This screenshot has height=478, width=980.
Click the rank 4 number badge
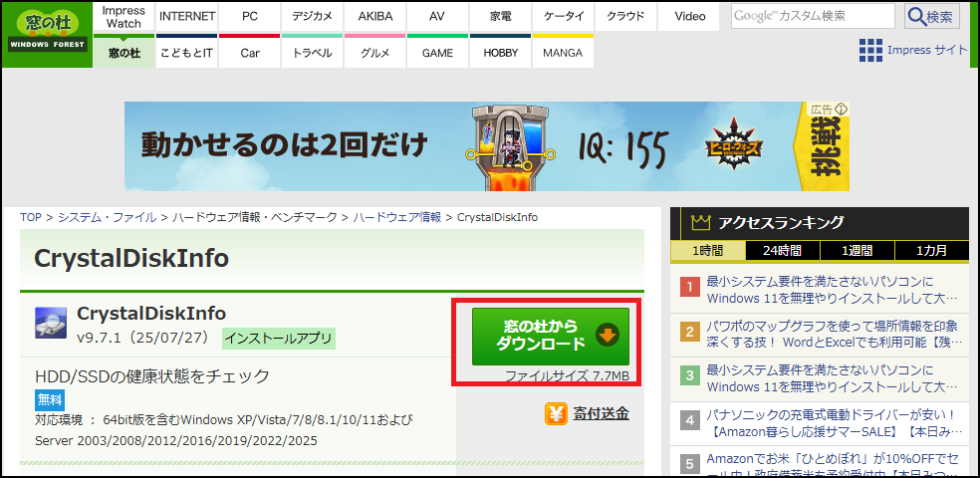(x=690, y=420)
